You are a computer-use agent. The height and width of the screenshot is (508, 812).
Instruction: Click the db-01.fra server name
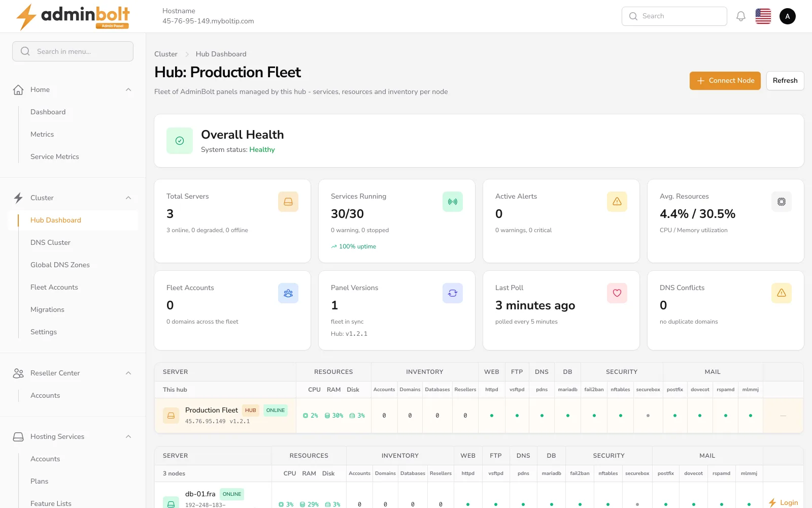[x=200, y=494]
